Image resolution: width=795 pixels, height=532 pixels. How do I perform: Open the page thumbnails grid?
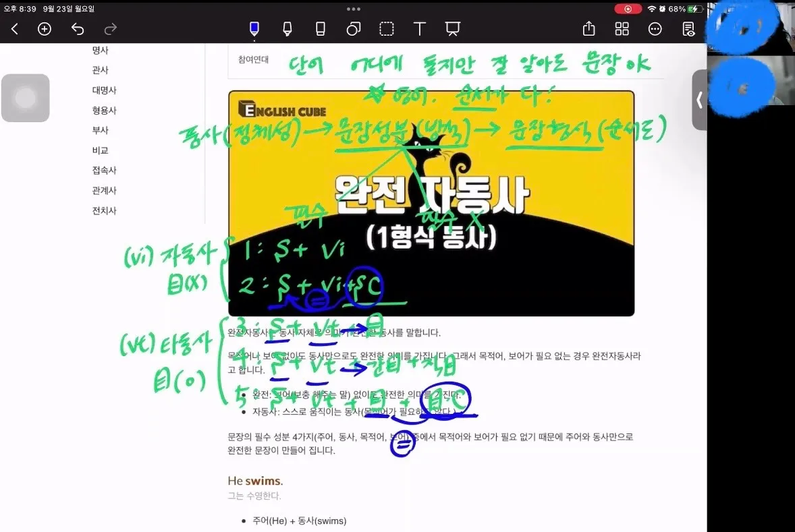(622, 29)
